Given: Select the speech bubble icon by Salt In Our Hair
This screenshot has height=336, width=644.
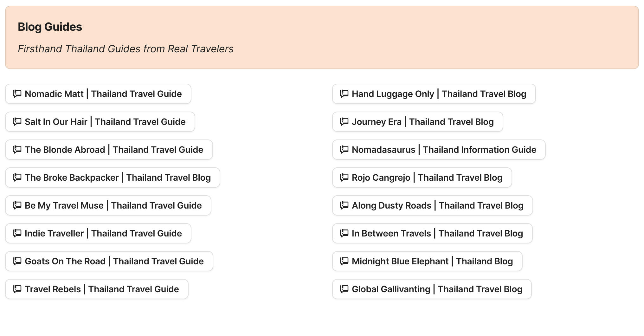Looking at the screenshot, I should point(17,122).
